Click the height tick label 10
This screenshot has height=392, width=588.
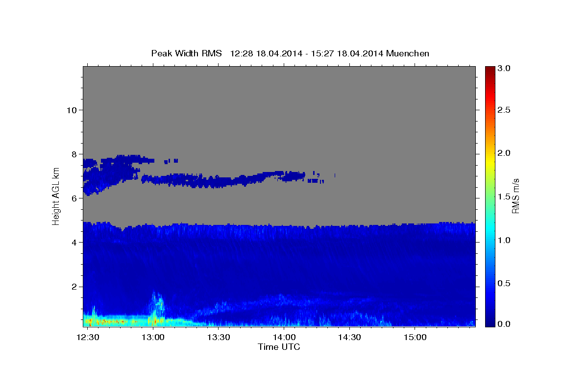[x=71, y=110]
